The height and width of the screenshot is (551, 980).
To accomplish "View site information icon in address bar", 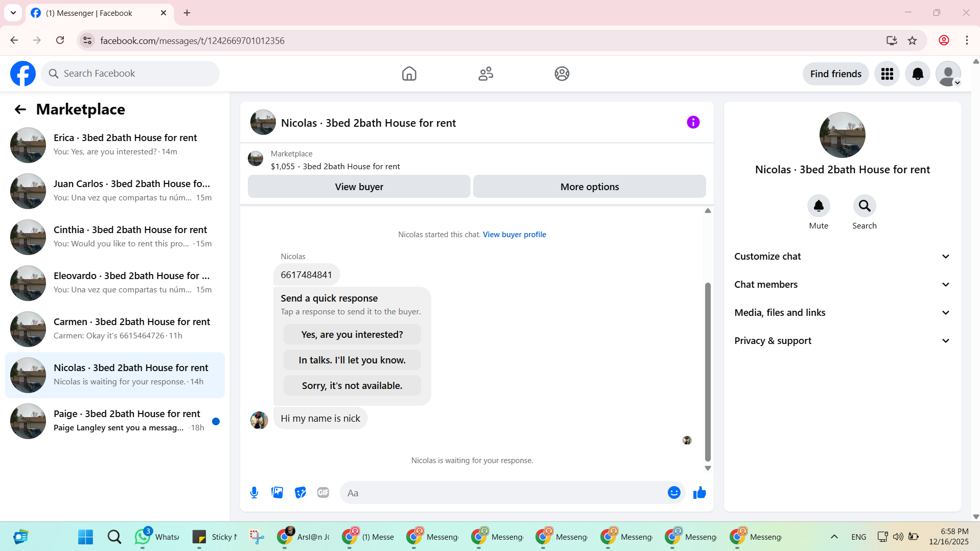I will (87, 40).
